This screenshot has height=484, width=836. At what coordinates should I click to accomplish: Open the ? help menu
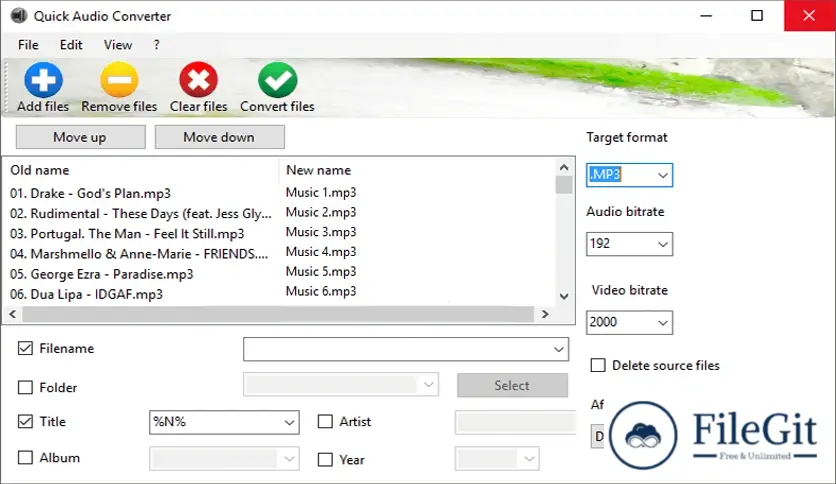coord(156,45)
